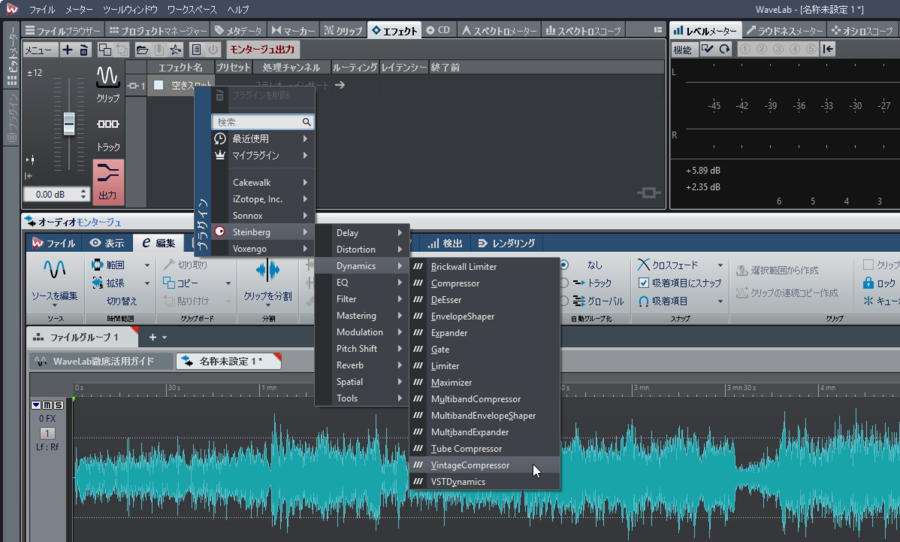
Task: Select the Output effects section (出力)
Action: (108, 182)
